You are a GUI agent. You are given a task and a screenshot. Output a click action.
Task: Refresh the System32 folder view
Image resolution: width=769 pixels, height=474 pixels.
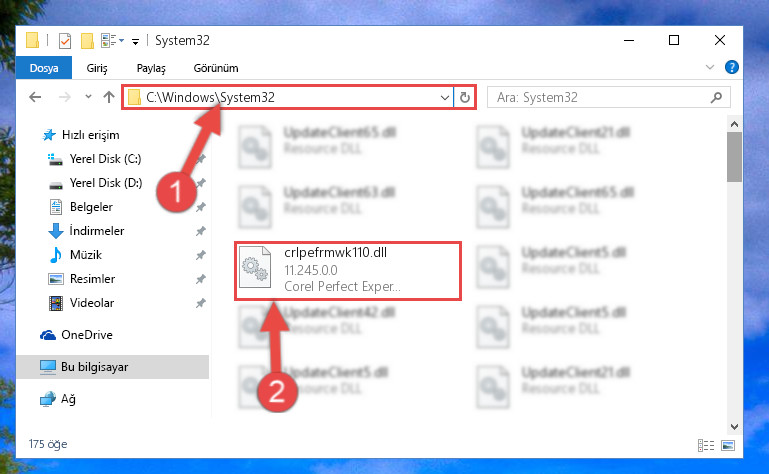tap(464, 98)
